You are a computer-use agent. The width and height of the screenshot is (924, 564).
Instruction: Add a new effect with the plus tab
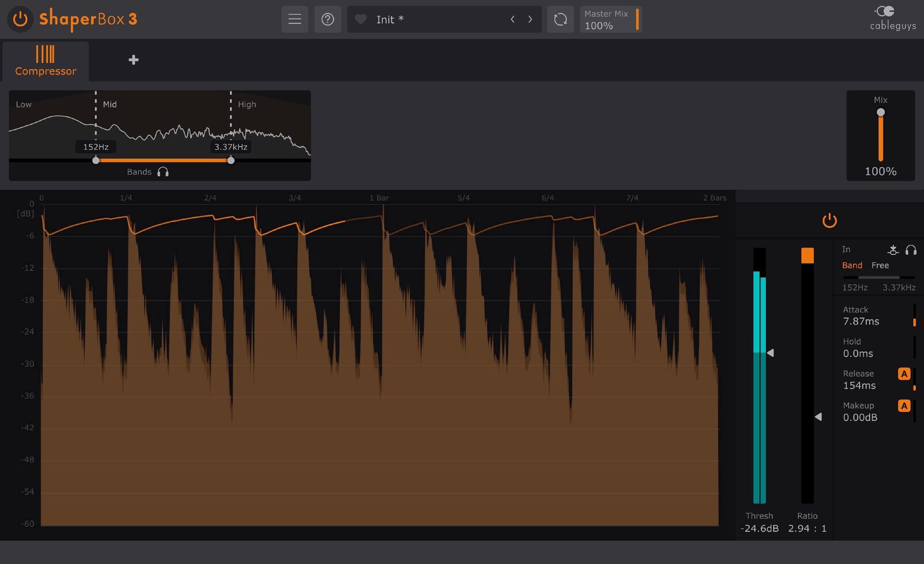[133, 59]
